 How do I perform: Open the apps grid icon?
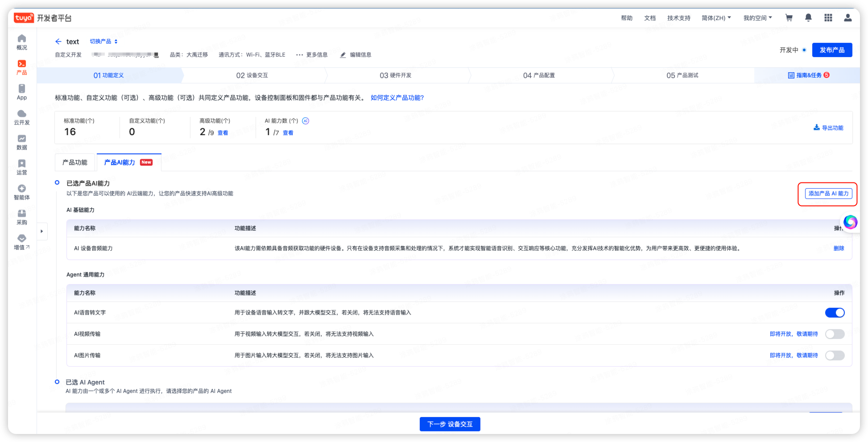pyautogui.click(x=828, y=18)
